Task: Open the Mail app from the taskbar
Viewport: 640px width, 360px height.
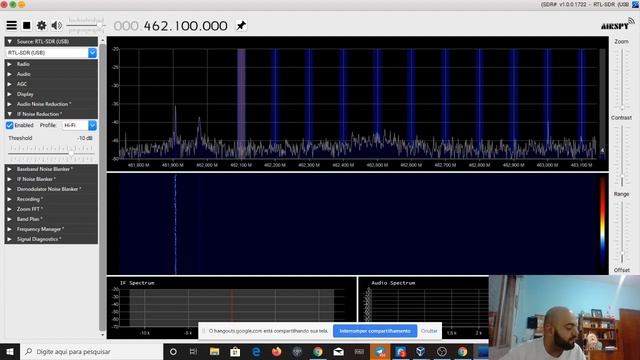Action: click(338, 351)
